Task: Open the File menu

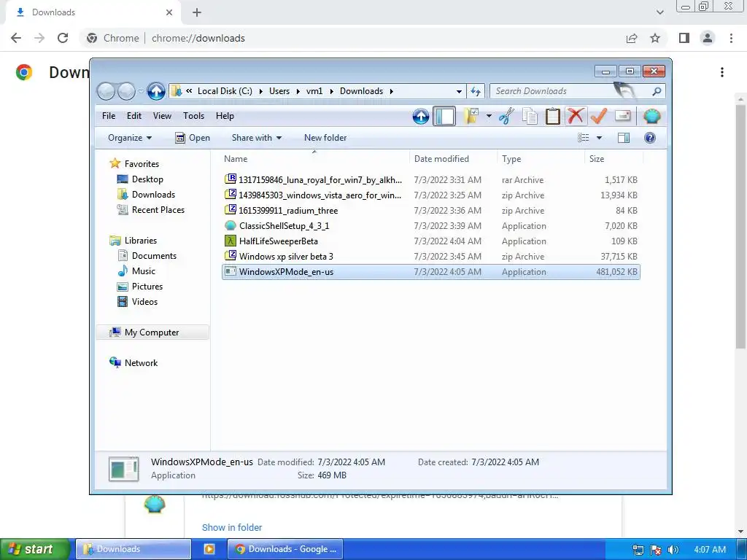Action: point(109,116)
